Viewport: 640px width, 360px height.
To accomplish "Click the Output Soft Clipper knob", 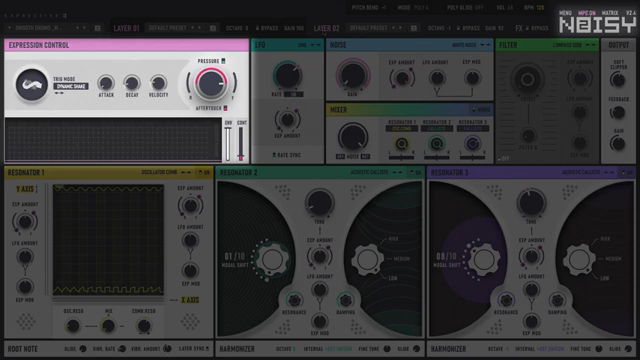I will tap(618, 80).
